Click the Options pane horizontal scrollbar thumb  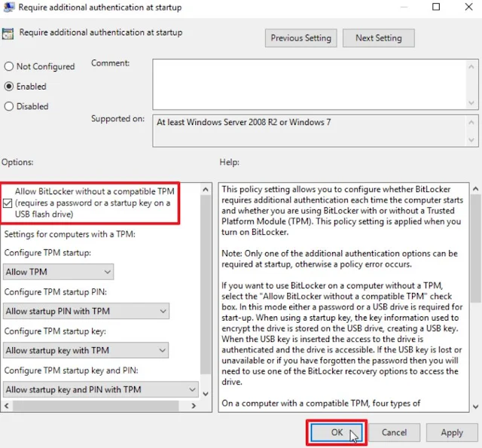point(96,406)
